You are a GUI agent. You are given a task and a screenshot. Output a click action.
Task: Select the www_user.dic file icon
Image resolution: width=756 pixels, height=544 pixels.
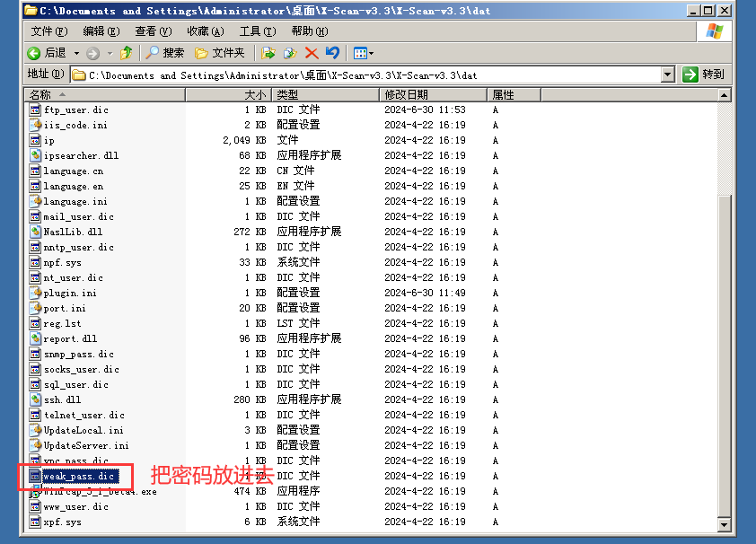tap(35, 507)
